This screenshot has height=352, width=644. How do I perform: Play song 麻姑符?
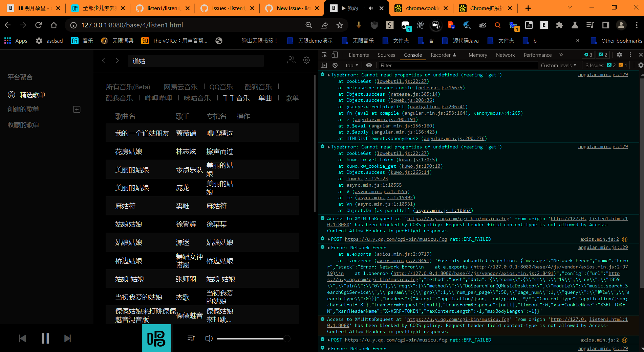125,206
